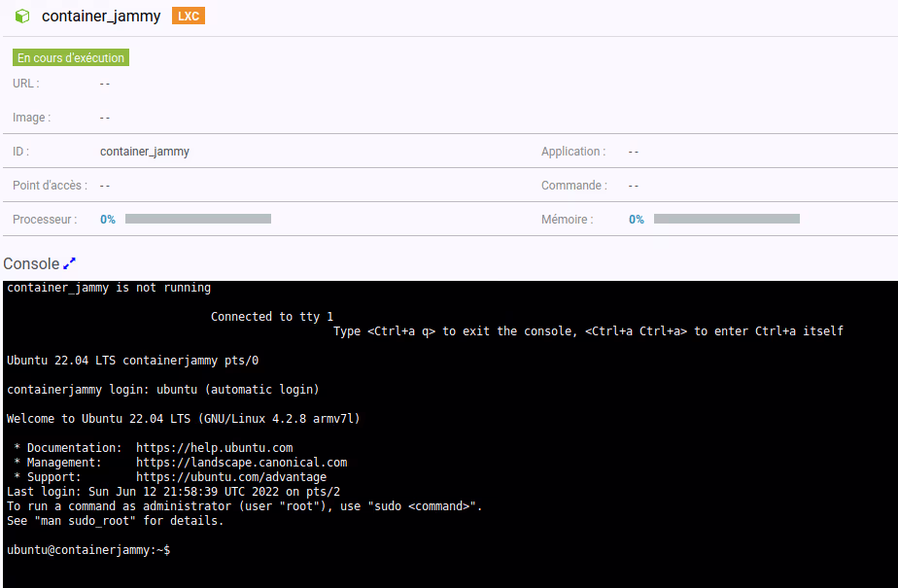Click the Point d'accès field label
898x588 pixels.
click(50, 186)
